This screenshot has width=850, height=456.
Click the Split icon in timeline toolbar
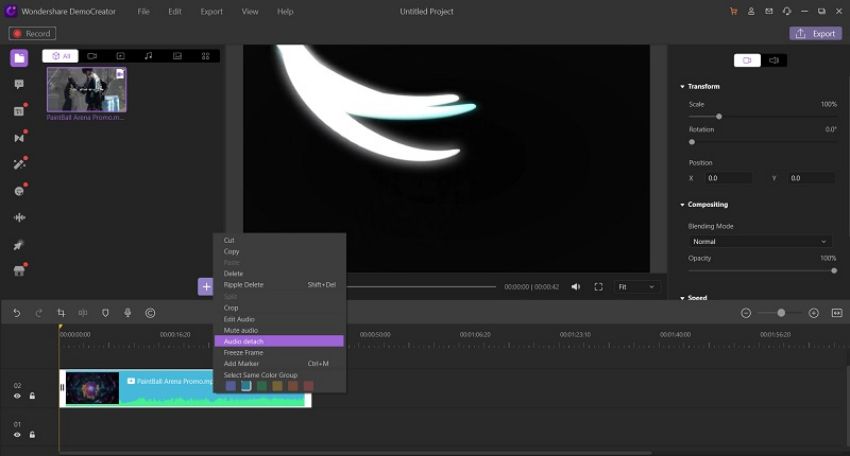[83, 313]
